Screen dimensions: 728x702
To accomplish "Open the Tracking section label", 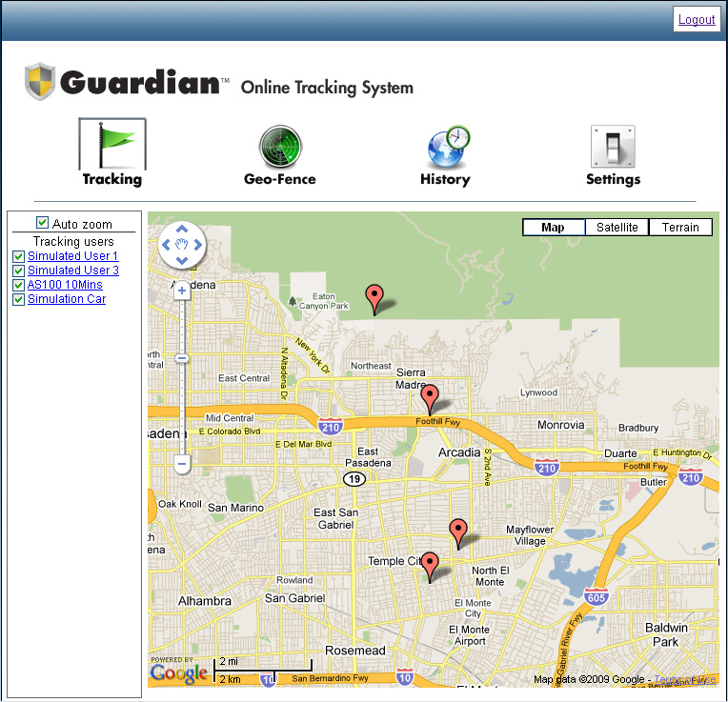I will [112, 180].
